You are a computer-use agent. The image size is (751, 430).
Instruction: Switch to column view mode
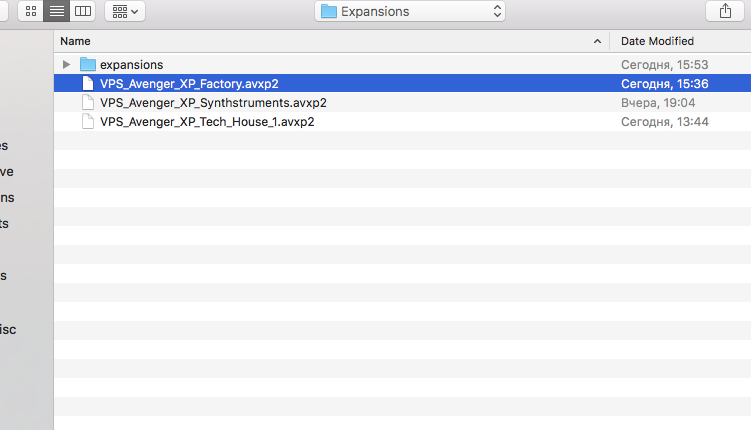tap(83, 11)
